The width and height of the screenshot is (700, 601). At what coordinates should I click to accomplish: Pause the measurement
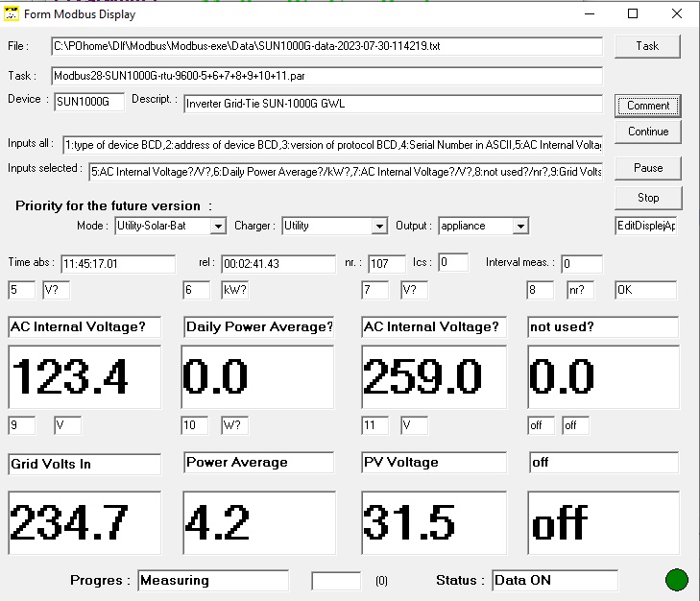pos(648,168)
